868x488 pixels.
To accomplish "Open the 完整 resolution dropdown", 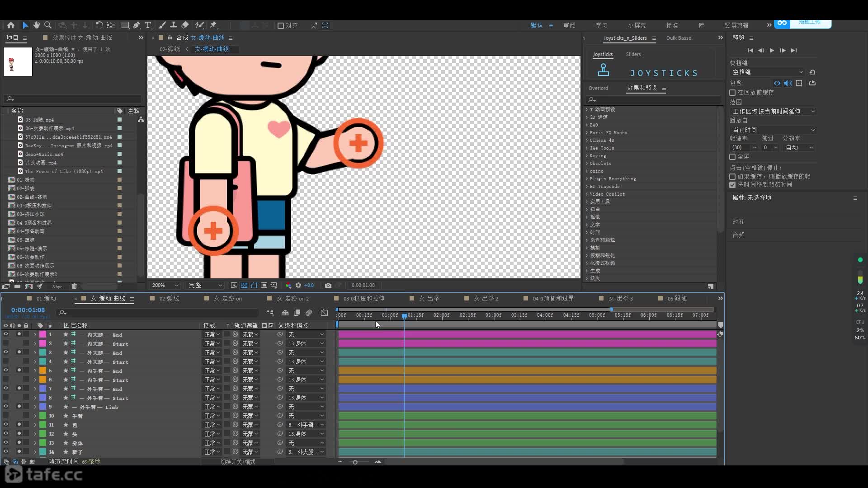I will pos(205,285).
